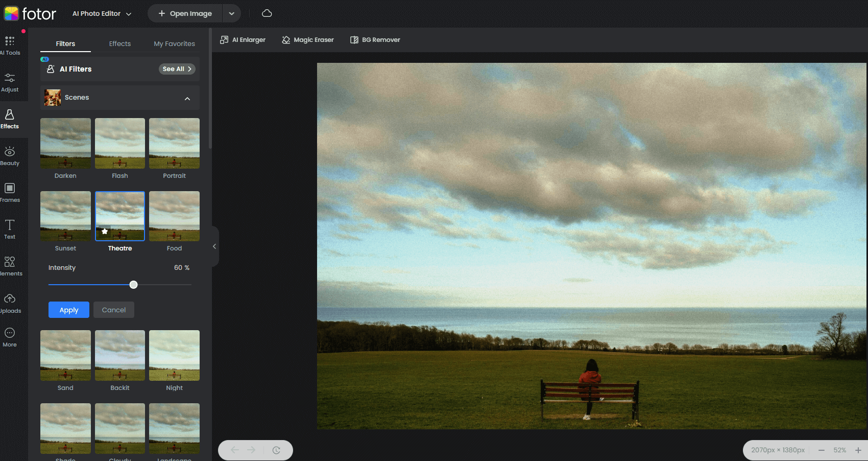Switch to the Effects tab
This screenshot has width=868, height=461.
(120, 44)
